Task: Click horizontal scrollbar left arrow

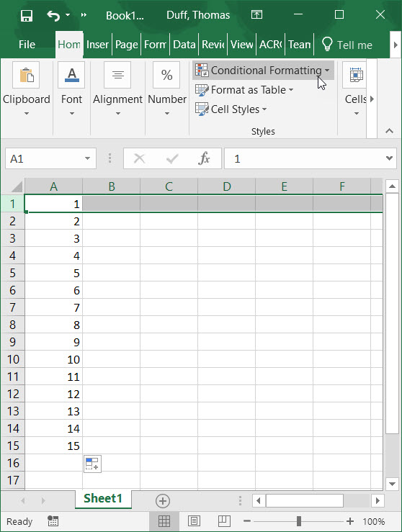Action: [259, 500]
